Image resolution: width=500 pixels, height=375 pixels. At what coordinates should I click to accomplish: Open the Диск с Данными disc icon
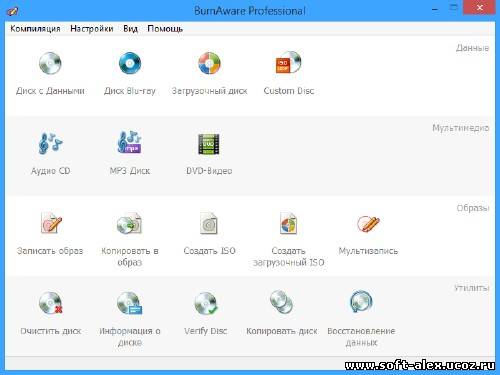pos(50,63)
